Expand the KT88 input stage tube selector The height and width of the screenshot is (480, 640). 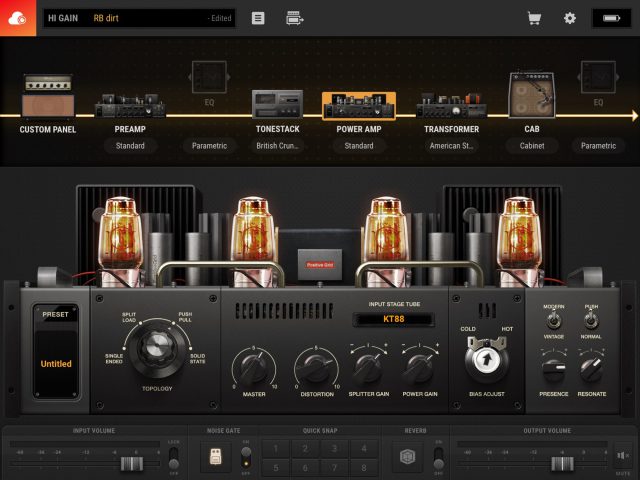pyautogui.click(x=391, y=320)
